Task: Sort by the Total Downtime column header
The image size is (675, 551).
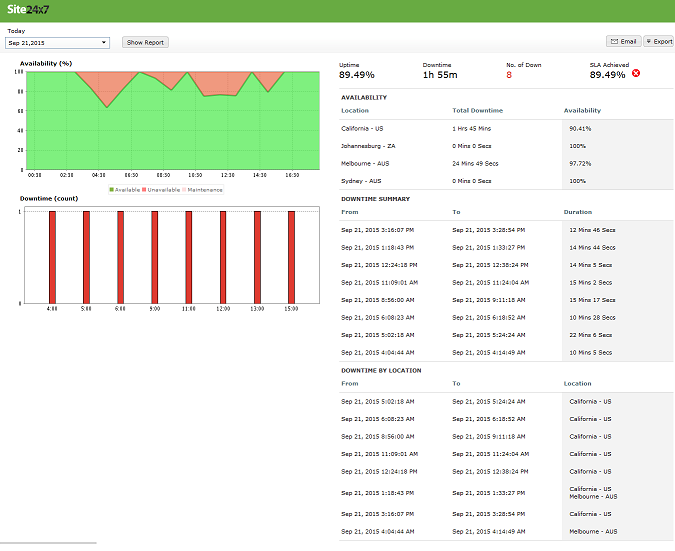Action: coord(476,111)
